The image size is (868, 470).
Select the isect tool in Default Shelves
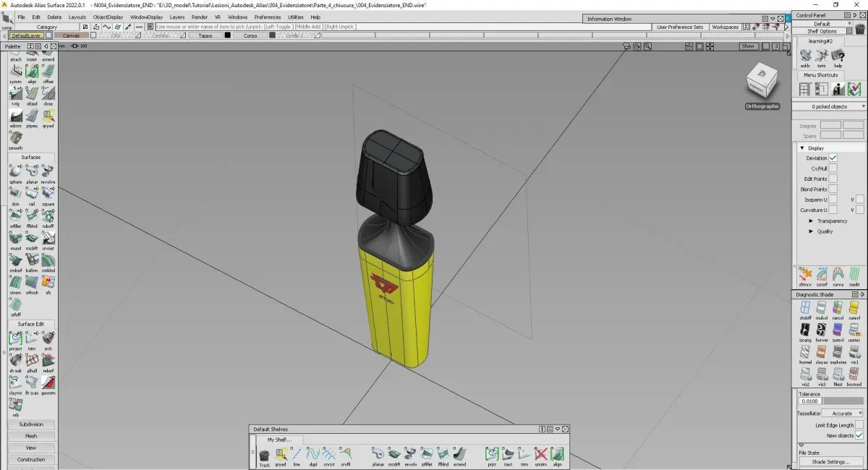[508, 456]
